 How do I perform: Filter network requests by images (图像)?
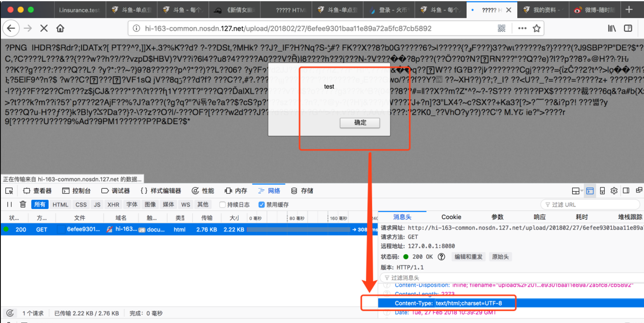[150, 204]
